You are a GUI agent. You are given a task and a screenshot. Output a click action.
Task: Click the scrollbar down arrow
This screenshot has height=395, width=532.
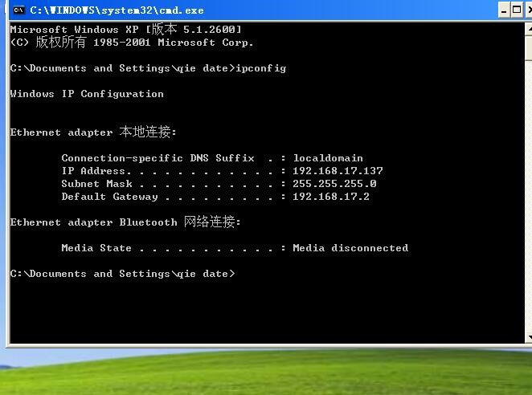tap(529, 337)
